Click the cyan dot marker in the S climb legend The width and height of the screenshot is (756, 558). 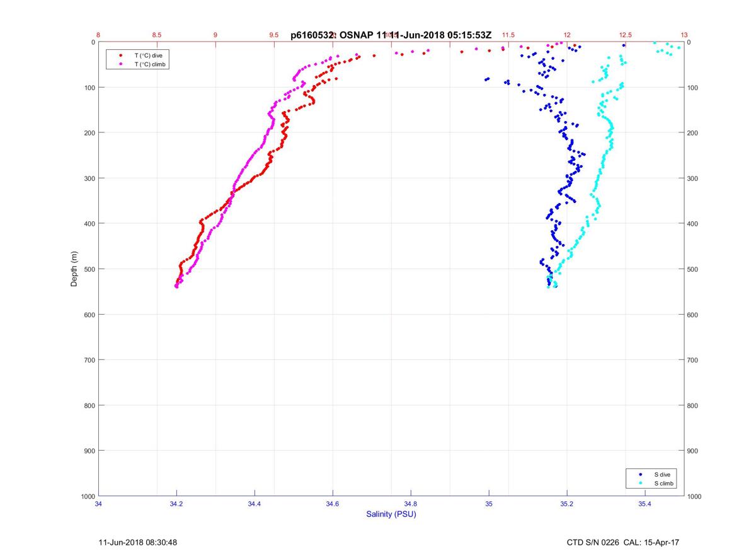click(x=641, y=483)
